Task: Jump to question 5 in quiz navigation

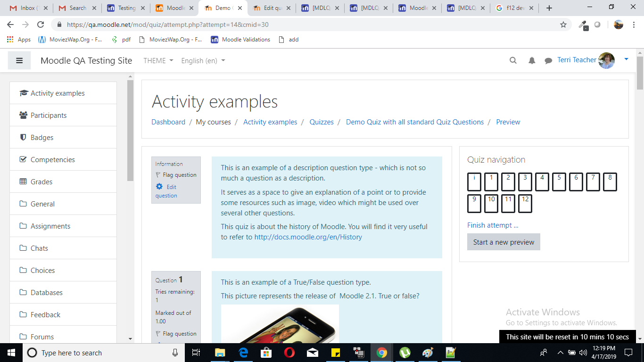Action: tap(559, 182)
